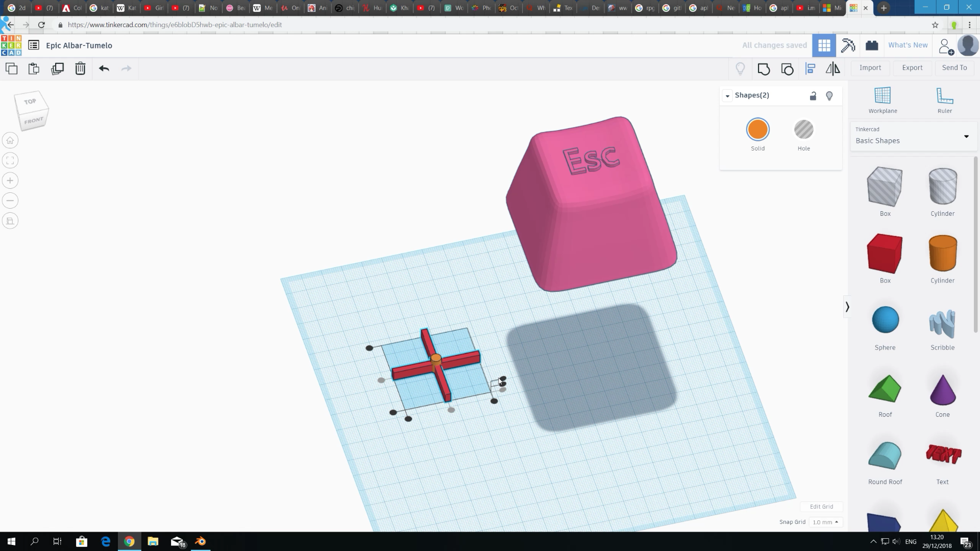Viewport: 980px width, 551px height.
Task: Open the Snap Grid value dropdown
Action: [825, 522]
